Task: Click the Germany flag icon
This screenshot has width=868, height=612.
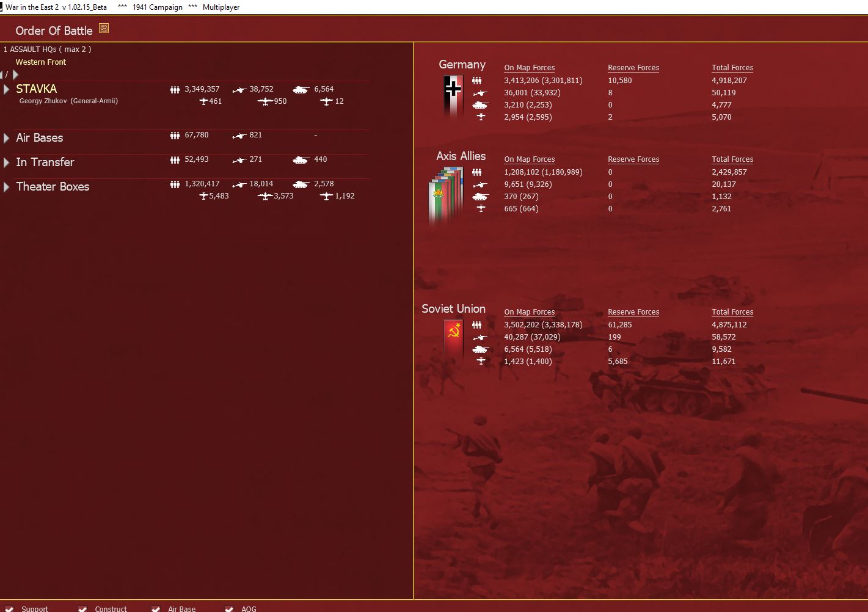Action: click(453, 98)
